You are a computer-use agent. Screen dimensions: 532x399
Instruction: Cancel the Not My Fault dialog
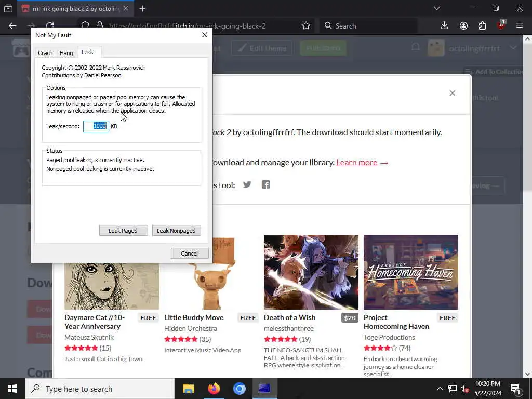189,253
